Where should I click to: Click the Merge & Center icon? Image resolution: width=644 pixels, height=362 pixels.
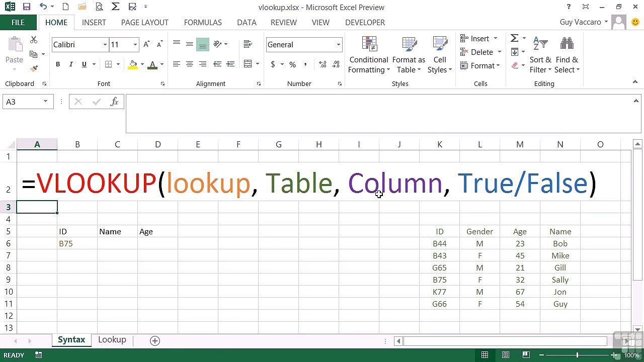(248, 64)
